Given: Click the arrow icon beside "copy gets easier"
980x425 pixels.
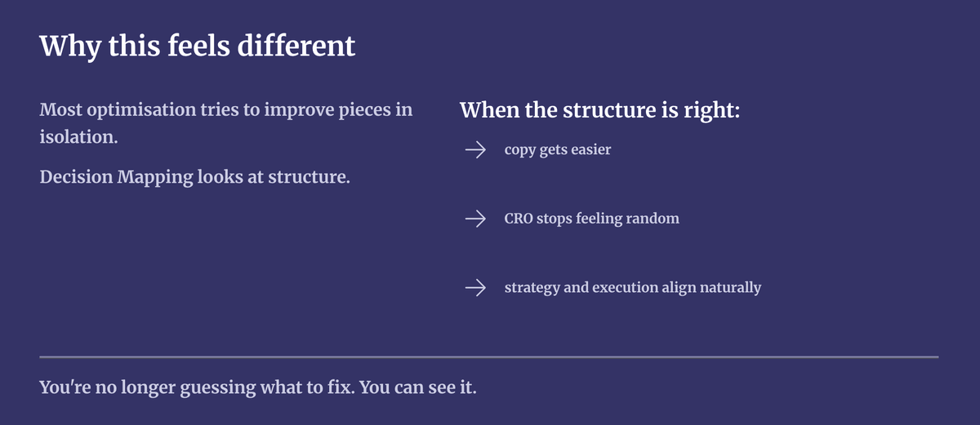Looking at the screenshot, I should pyautogui.click(x=475, y=150).
